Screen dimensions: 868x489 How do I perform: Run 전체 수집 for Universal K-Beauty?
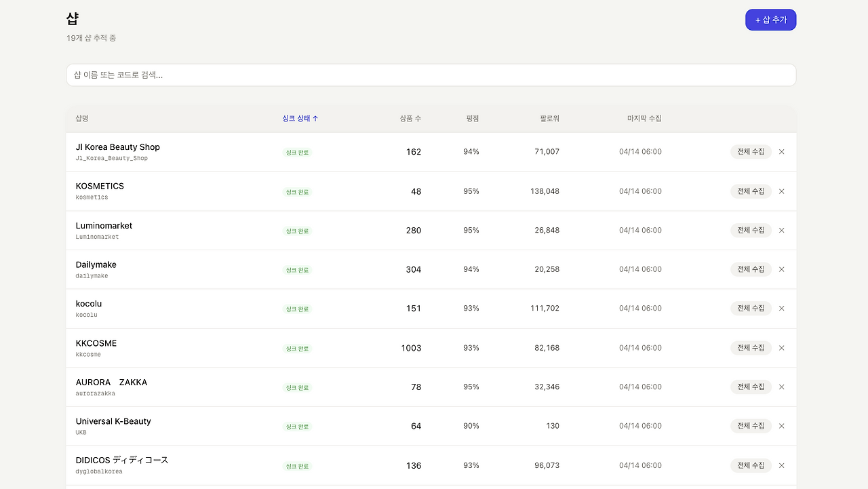coord(751,426)
